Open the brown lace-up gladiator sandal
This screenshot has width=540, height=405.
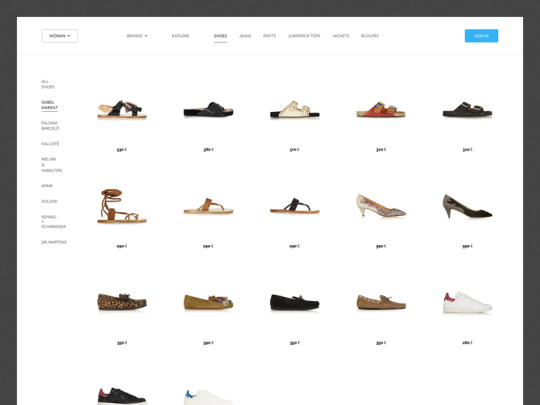point(122,206)
